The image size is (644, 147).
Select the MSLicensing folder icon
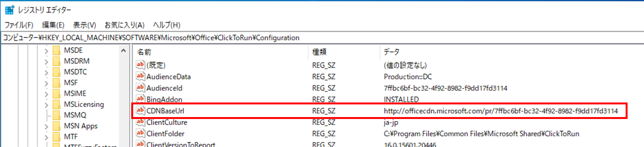pyautogui.click(x=57, y=104)
